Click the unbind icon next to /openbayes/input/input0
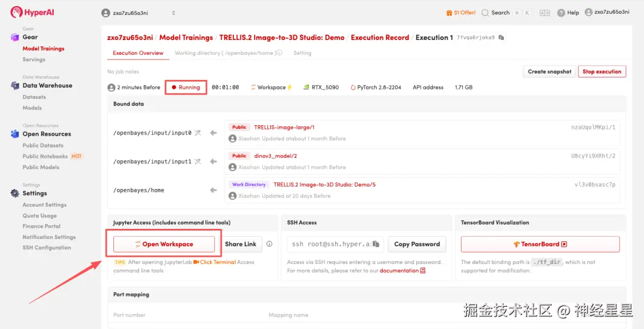 pyautogui.click(x=198, y=133)
